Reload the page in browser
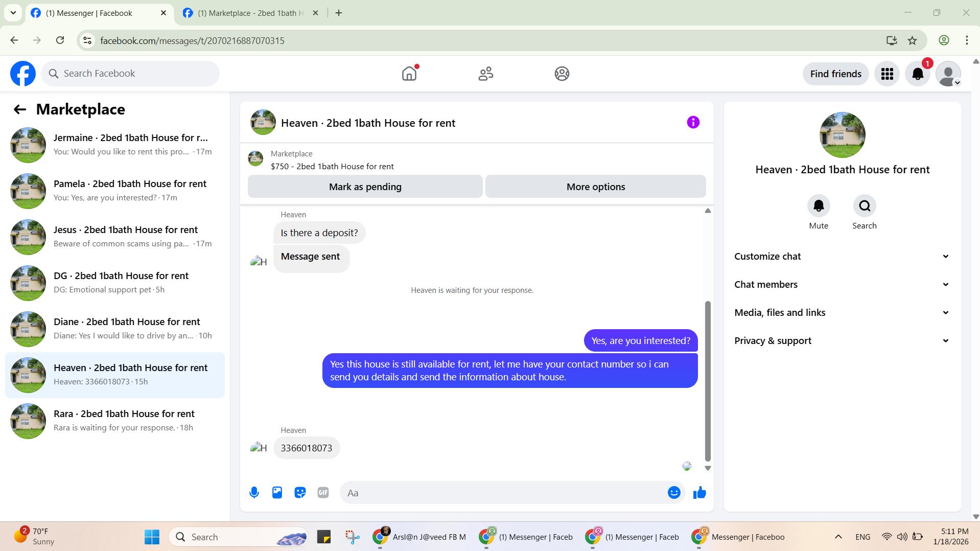The width and height of the screenshot is (980, 551). click(60, 40)
